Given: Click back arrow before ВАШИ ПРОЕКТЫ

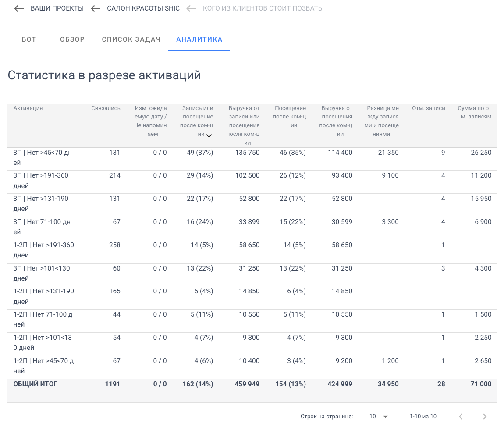Looking at the screenshot, I should click(x=19, y=8).
